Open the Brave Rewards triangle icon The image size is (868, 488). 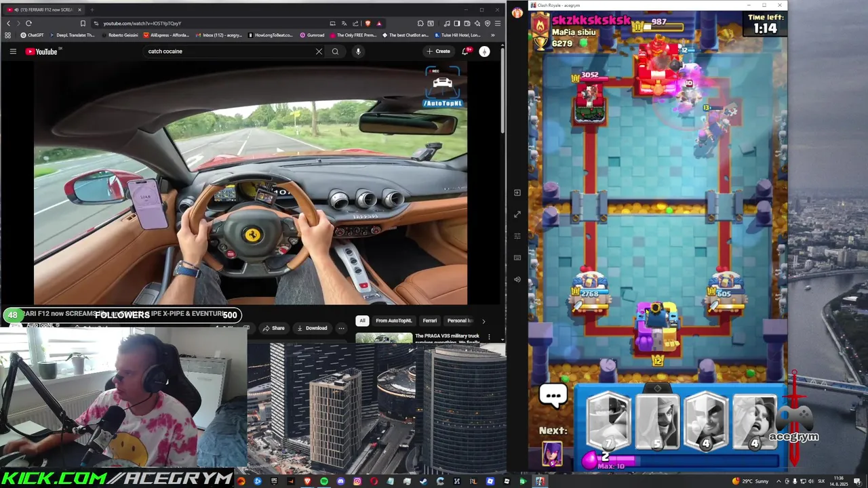(x=378, y=23)
